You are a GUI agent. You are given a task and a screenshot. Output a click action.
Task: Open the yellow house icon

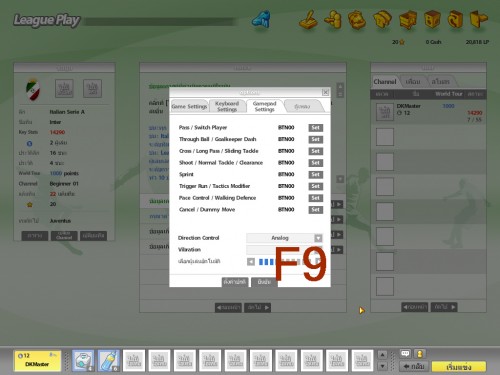coord(383,20)
